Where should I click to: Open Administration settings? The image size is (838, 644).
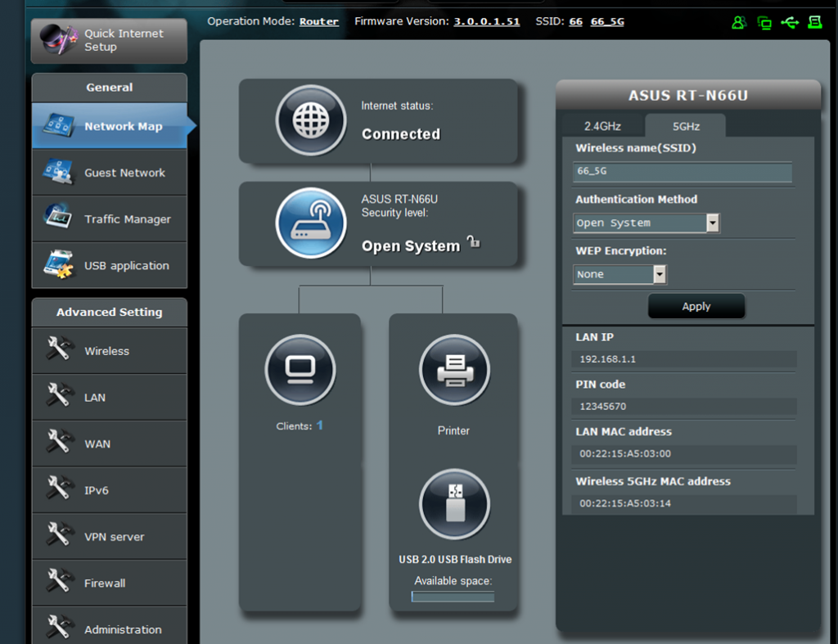(x=110, y=626)
